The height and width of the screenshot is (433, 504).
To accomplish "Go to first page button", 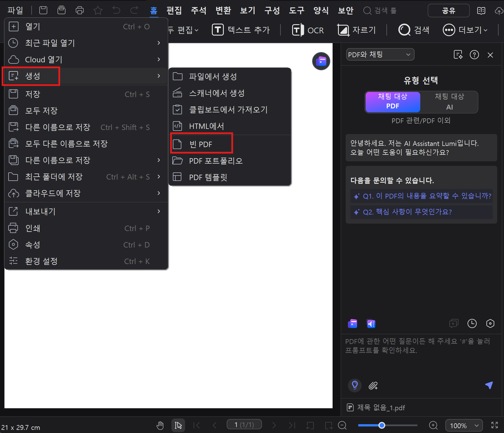I will click(x=196, y=425).
